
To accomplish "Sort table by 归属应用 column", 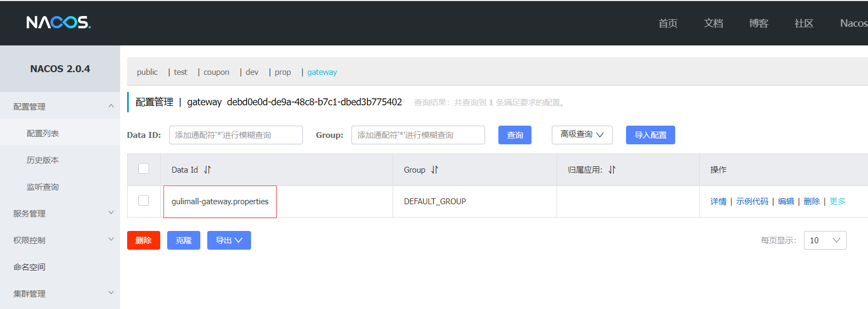I will tap(612, 169).
